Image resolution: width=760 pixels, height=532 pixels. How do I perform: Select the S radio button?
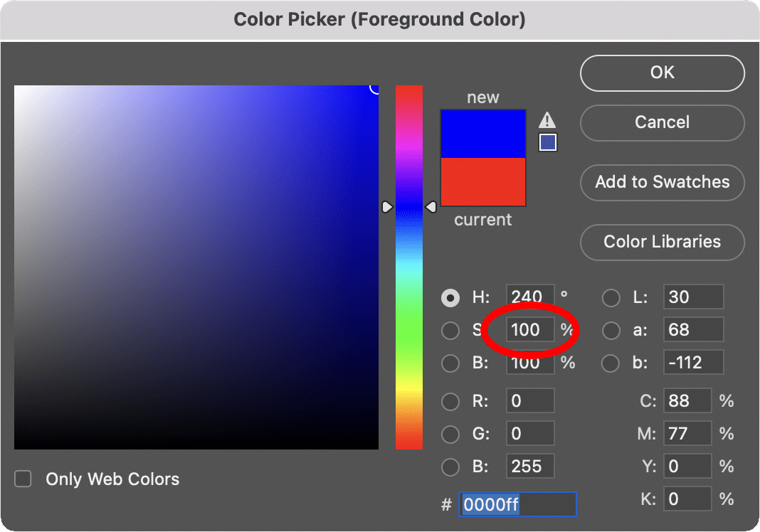[x=450, y=330]
